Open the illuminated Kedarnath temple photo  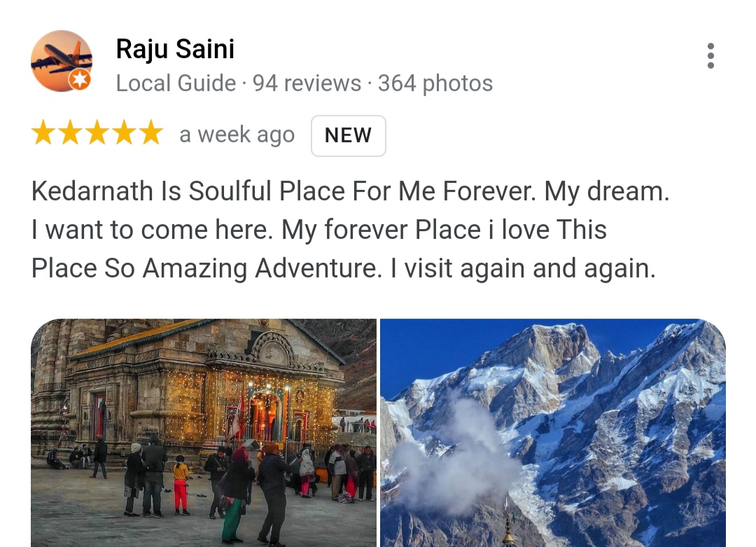[x=204, y=433]
